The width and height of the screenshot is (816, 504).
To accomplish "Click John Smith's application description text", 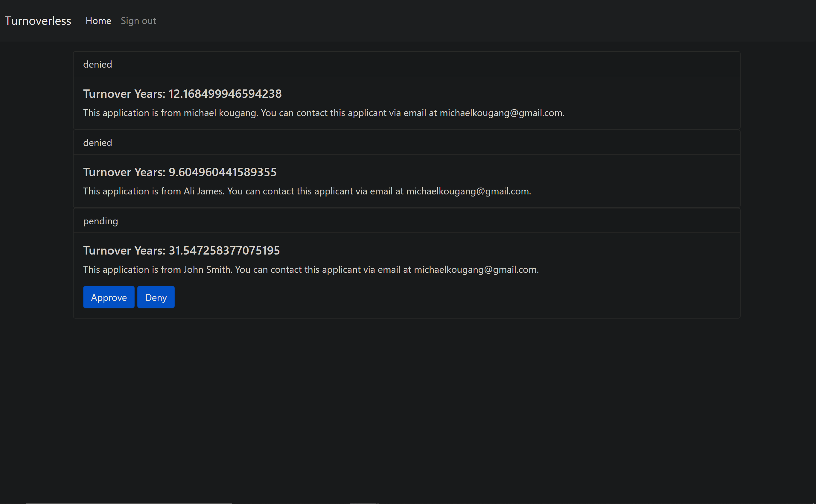I will click(x=311, y=269).
